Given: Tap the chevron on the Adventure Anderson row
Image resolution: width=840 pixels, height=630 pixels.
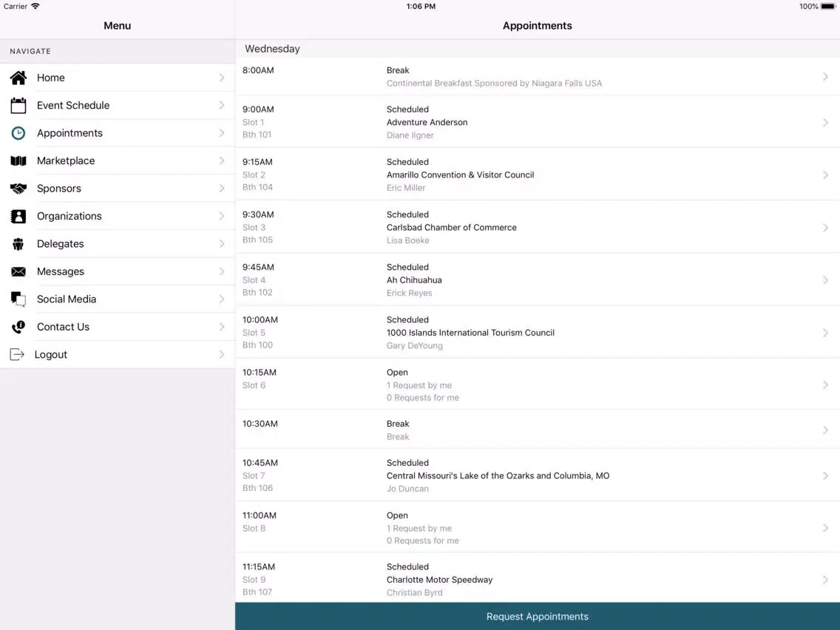Looking at the screenshot, I should click(825, 122).
